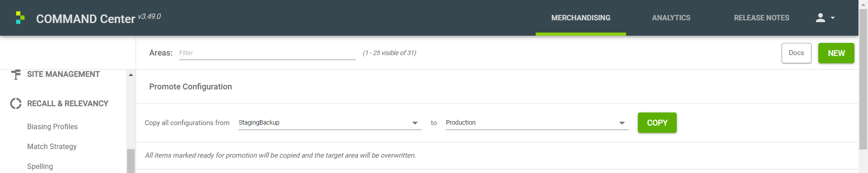Click the Recall & Relevancy circular icon
Image resolution: width=868 pixels, height=173 pixels.
coord(16,103)
